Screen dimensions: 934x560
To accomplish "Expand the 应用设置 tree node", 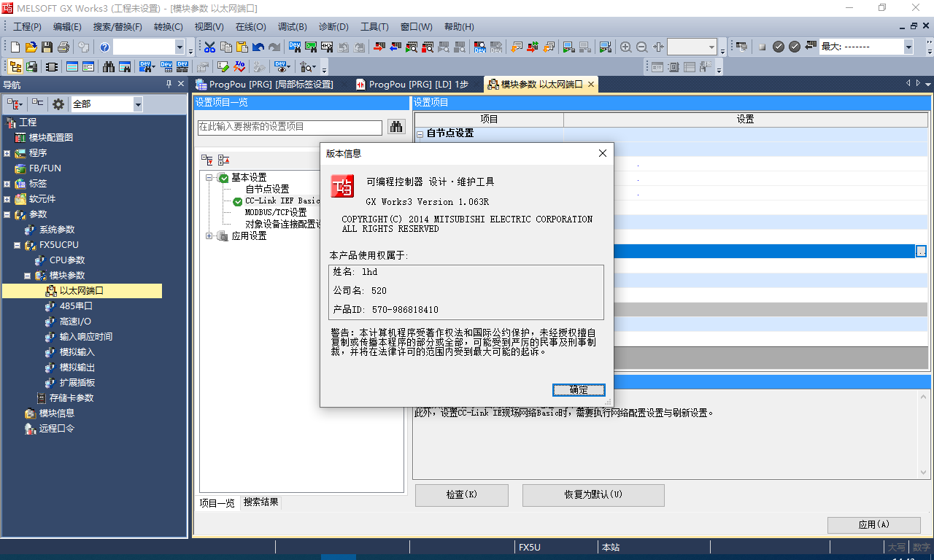I will (209, 236).
